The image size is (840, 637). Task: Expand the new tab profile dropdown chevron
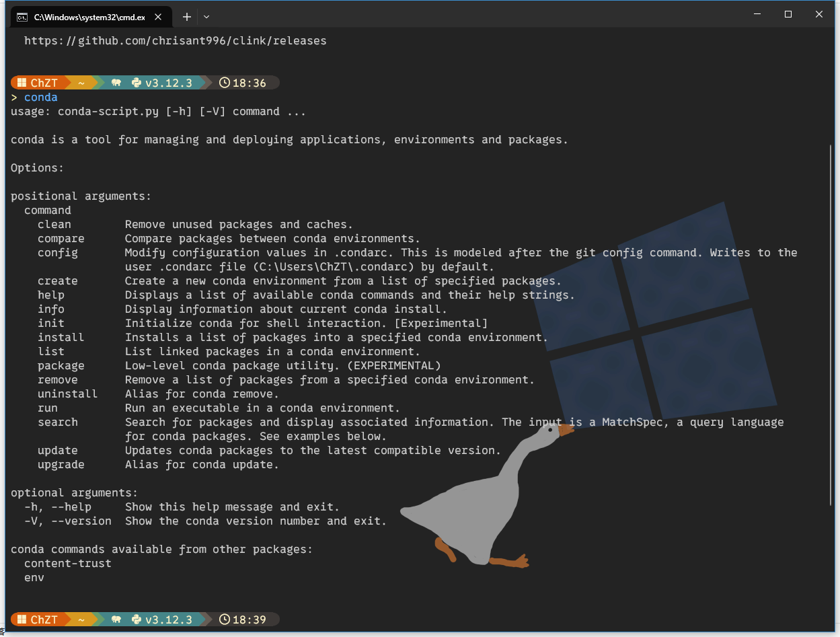click(x=206, y=16)
